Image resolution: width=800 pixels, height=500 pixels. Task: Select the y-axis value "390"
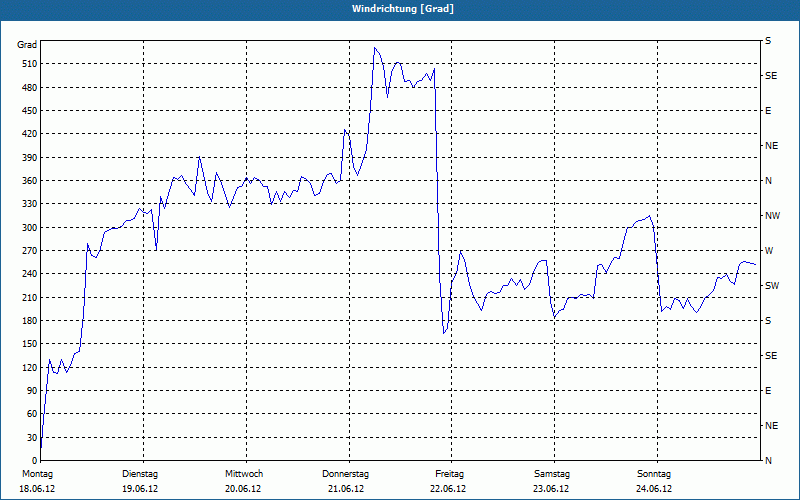[30, 158]
